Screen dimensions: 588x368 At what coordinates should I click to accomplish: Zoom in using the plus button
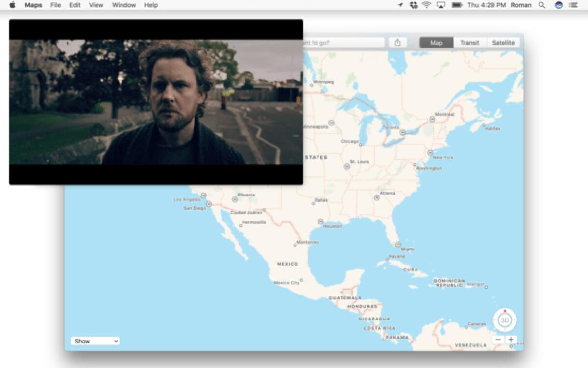pos(511,339)
